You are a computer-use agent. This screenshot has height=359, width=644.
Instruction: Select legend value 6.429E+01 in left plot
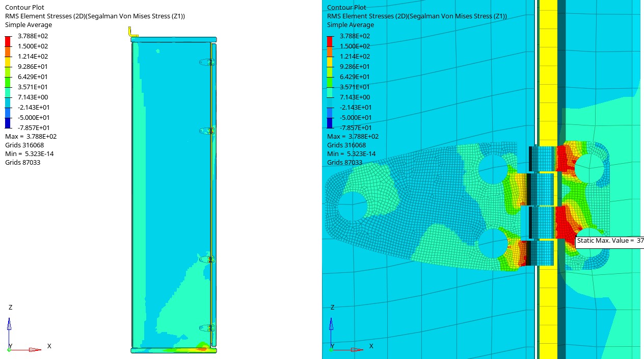[33, 77]
